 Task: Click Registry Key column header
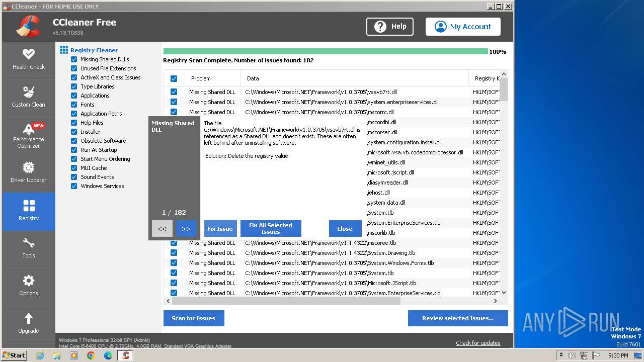point(485,78)
